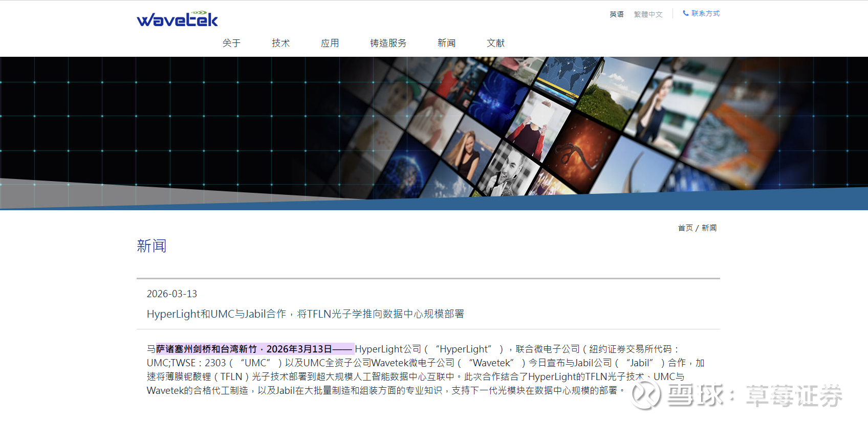Image resolution: width=868 pixels, height=422 pixels.
Task: Click the paragraph line starting UMC;TWSE：2303
Action: pyautogui.click(x=426, y=363)
